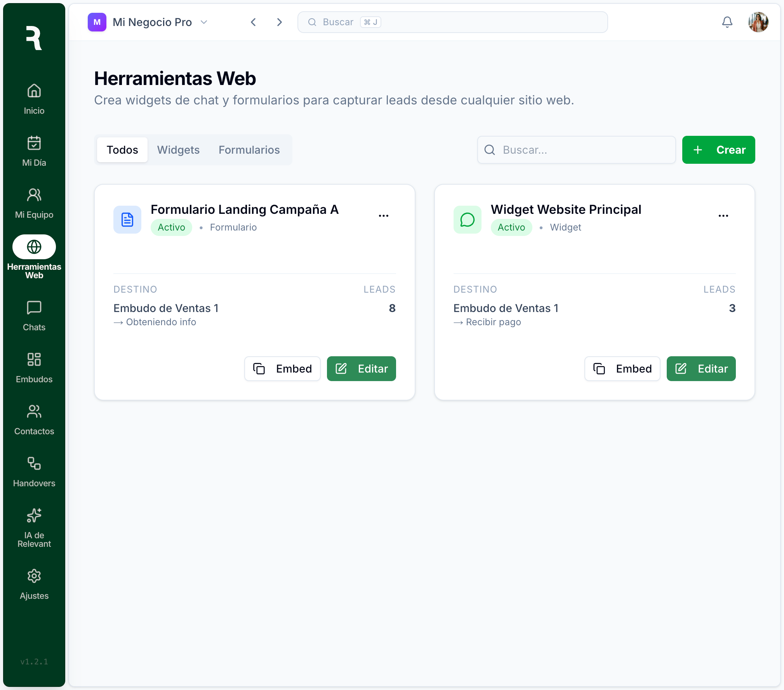784x690 pixels.
Task: Open Handovers from the sidebar
Action: (x=34, y=472)
